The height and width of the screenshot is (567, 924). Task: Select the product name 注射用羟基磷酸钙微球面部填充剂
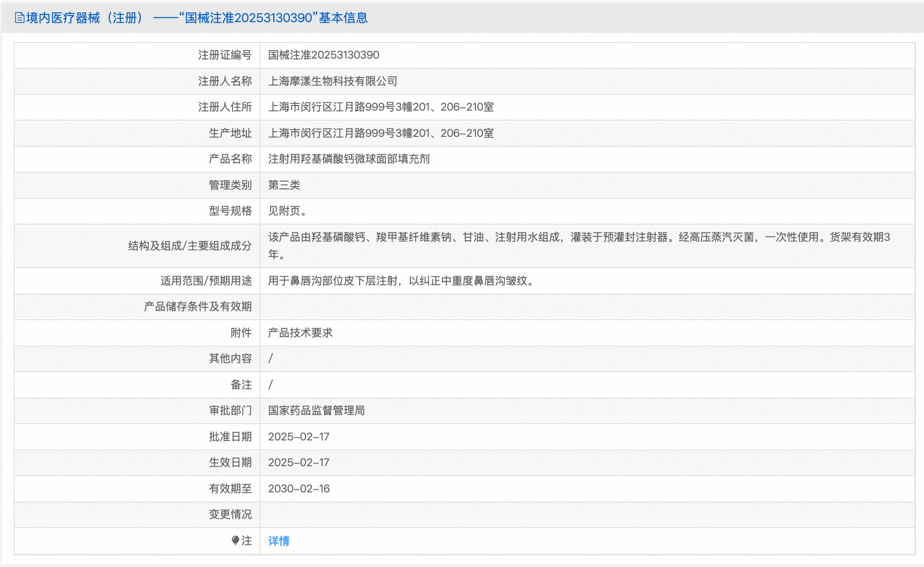tap(348, 159)
